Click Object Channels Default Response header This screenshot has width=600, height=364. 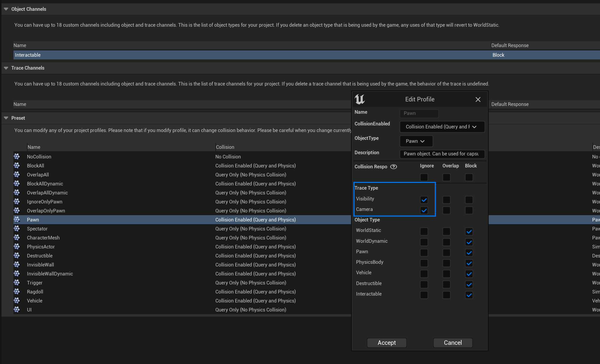click(x=510, y=45)
